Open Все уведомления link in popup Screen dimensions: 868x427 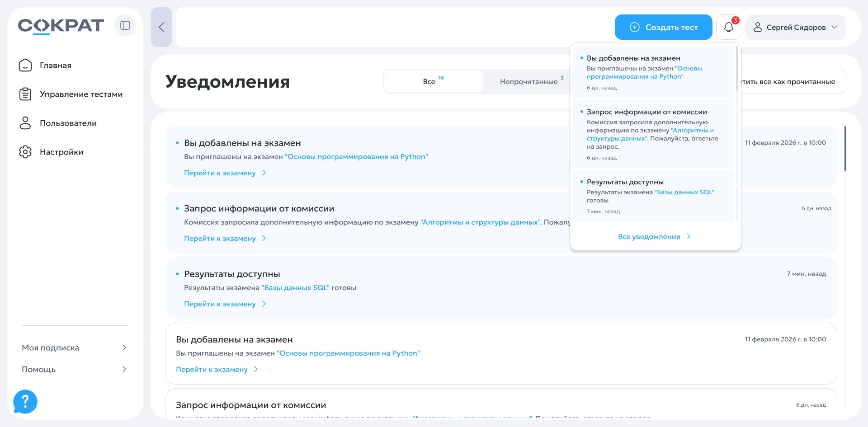[x=654, y=236]
